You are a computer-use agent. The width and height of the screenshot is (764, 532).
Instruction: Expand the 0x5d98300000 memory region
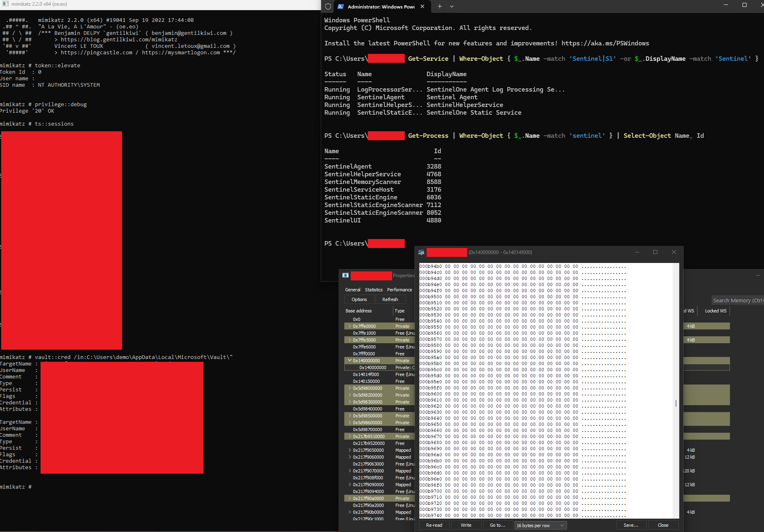[x=350, y=402]
